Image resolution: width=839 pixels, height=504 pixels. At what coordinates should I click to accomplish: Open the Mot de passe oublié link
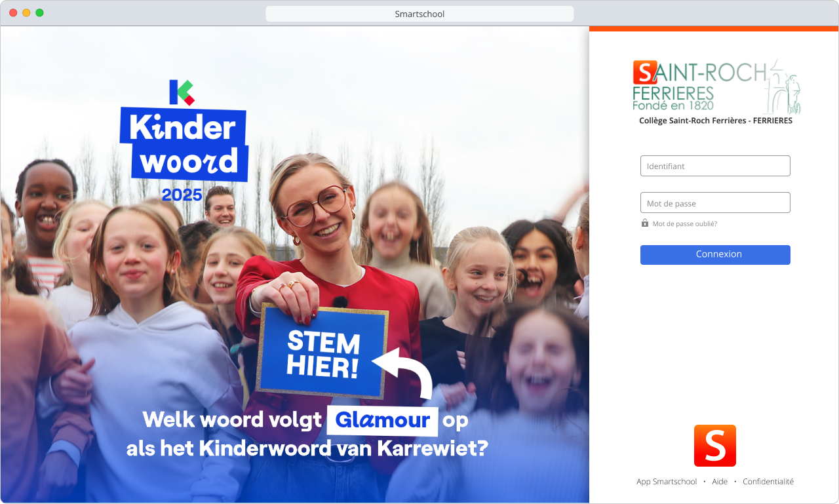coord(684,224)
